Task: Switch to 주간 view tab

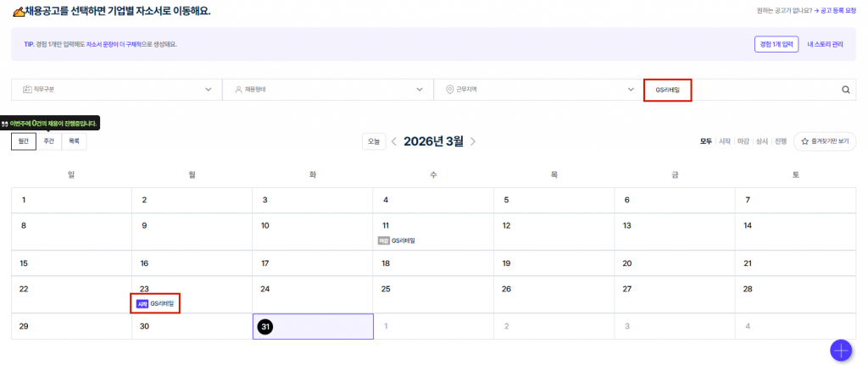Action: pos(49,141)
